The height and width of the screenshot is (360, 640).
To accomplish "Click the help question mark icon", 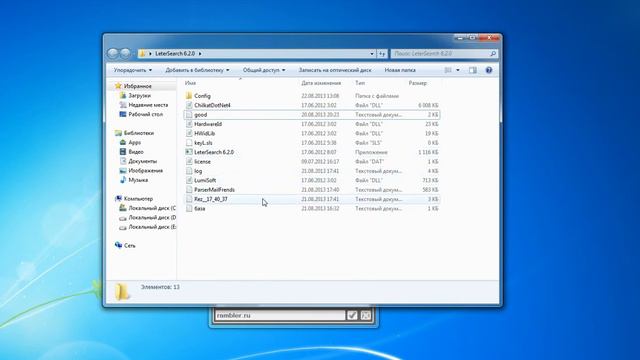I will 489,70.
